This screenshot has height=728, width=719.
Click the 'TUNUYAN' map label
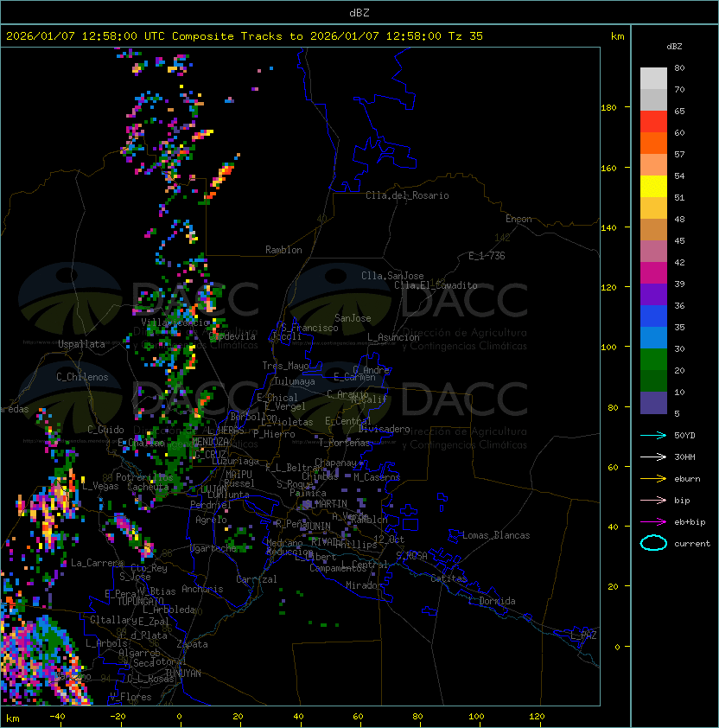click(x=183, y=674)
